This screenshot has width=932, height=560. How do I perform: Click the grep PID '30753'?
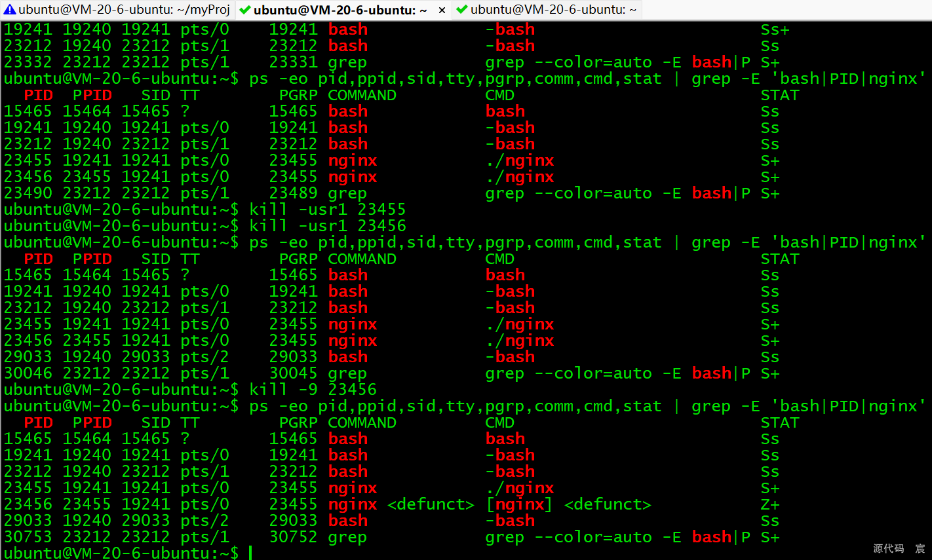(x=28, y=537)
